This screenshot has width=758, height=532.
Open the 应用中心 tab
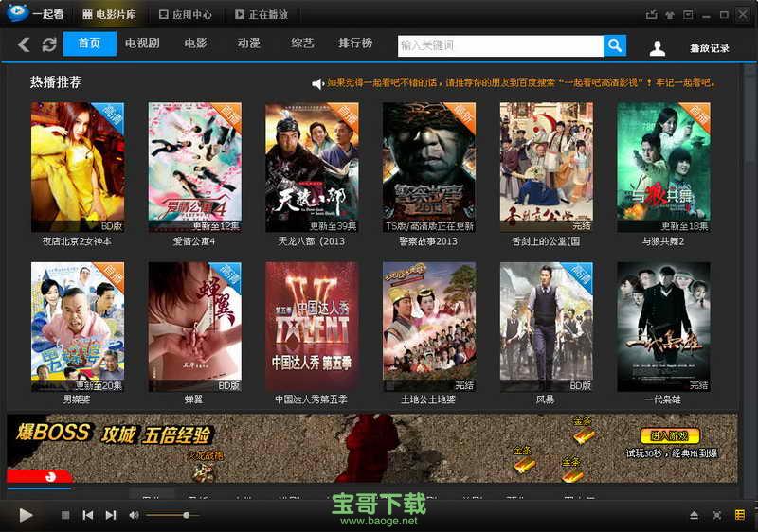point(185,14)
